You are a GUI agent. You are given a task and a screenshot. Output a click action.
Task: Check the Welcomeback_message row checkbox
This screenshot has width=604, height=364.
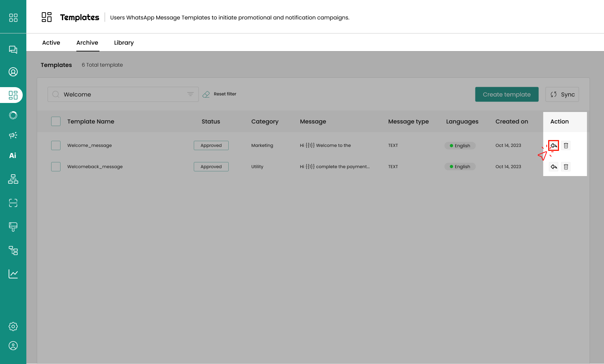(56, 167)
